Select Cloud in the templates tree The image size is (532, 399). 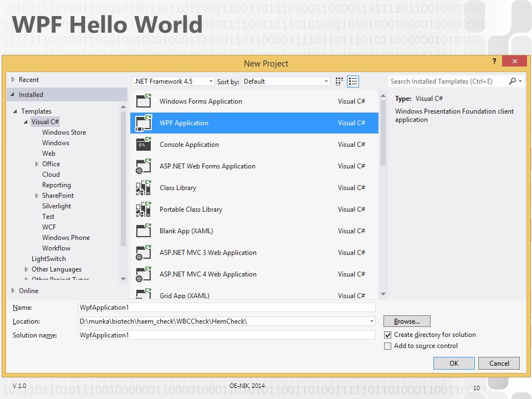click(x=51, y=175)
